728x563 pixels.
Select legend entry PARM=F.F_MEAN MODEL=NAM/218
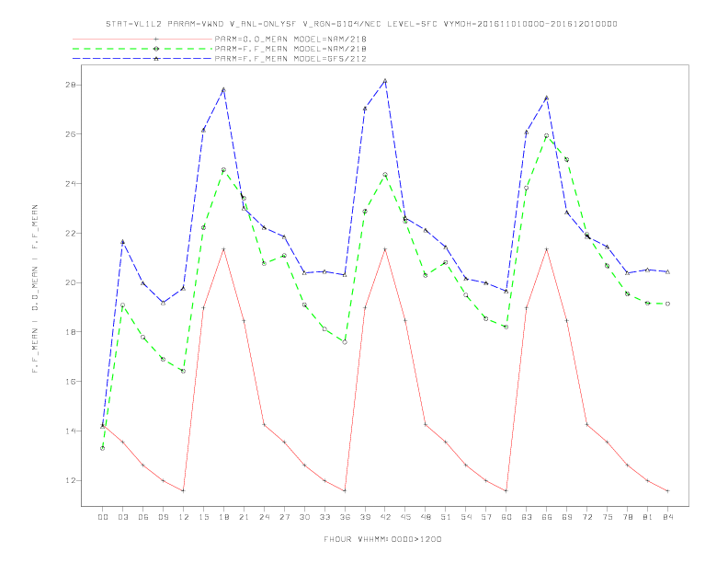(x=290, y=49)
